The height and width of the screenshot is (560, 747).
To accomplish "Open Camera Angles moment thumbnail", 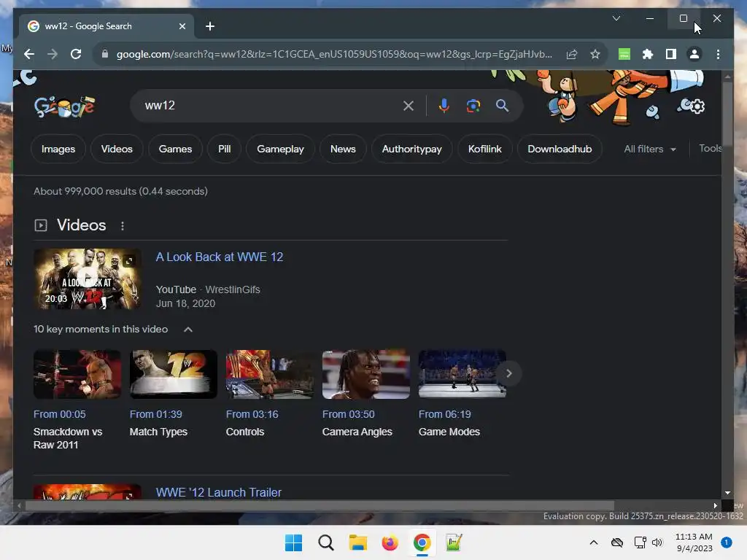I will 366,374.
